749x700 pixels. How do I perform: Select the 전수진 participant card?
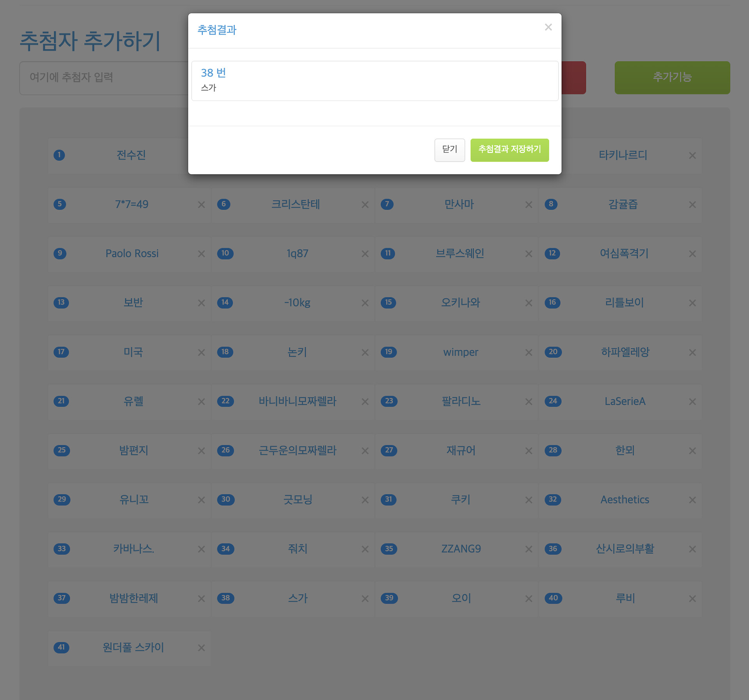(131, 155)
